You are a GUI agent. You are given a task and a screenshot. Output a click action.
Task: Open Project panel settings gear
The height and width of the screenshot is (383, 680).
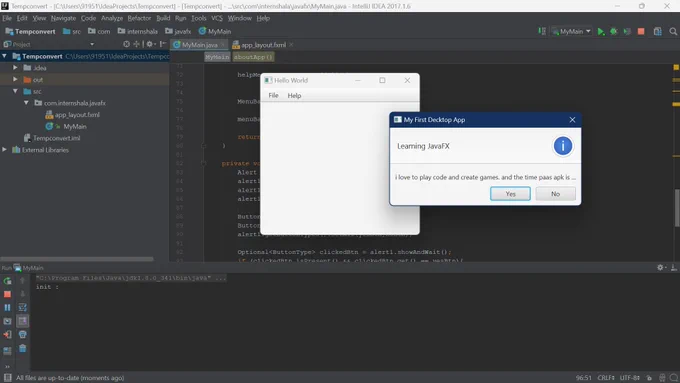pyautogui.click(x=150, y=44)
